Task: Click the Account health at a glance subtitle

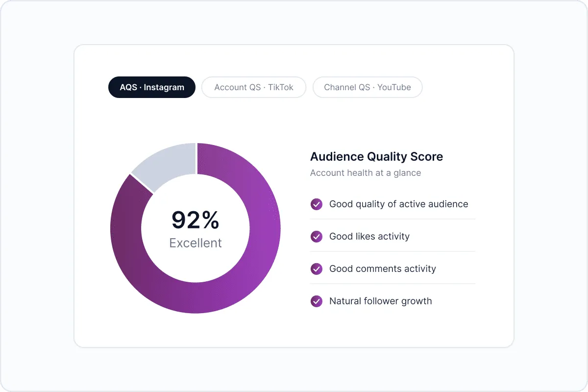Action: tap(366, 173)
